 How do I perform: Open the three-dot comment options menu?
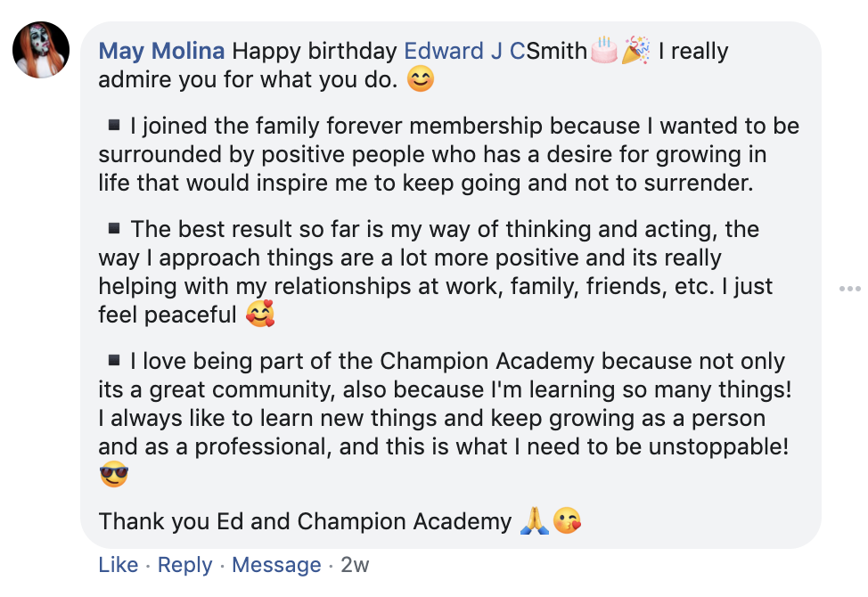[849, 289]
